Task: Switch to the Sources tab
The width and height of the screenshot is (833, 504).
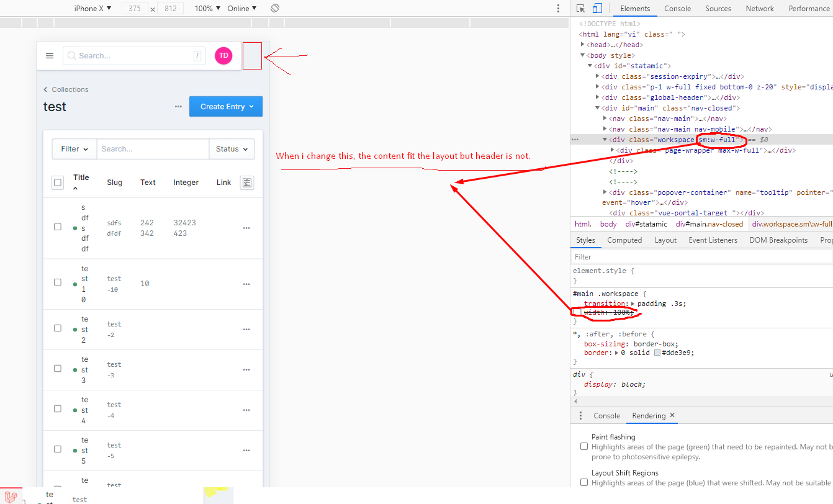Action: [718, 9]
